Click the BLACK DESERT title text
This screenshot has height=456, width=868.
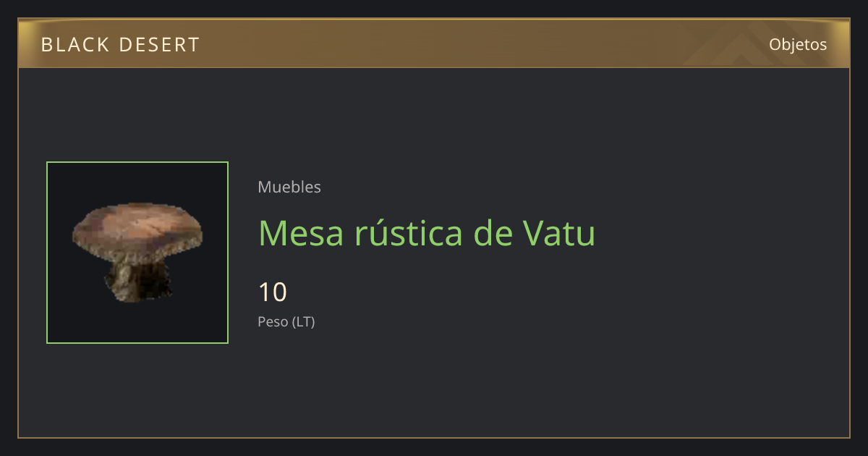120,45
